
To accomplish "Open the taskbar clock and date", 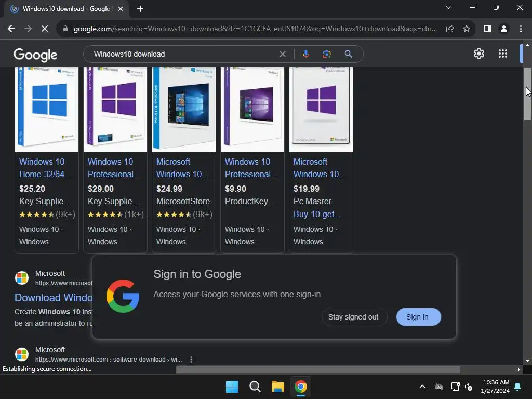I will click(x=495, y=387).
